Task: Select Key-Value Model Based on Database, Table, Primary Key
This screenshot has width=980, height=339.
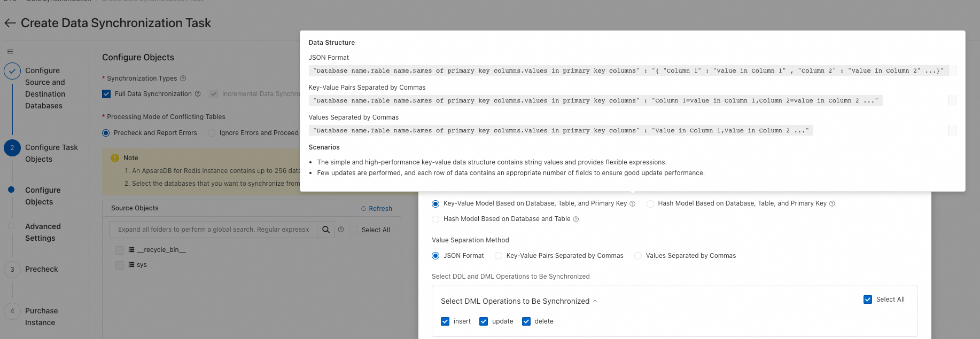Action: pyautogui.click(x=435, y=204)
